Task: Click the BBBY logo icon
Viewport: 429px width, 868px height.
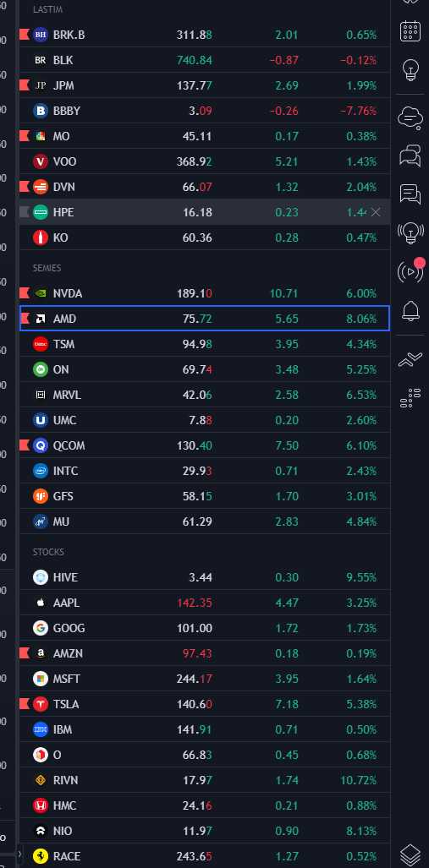Action: (41, 111)
